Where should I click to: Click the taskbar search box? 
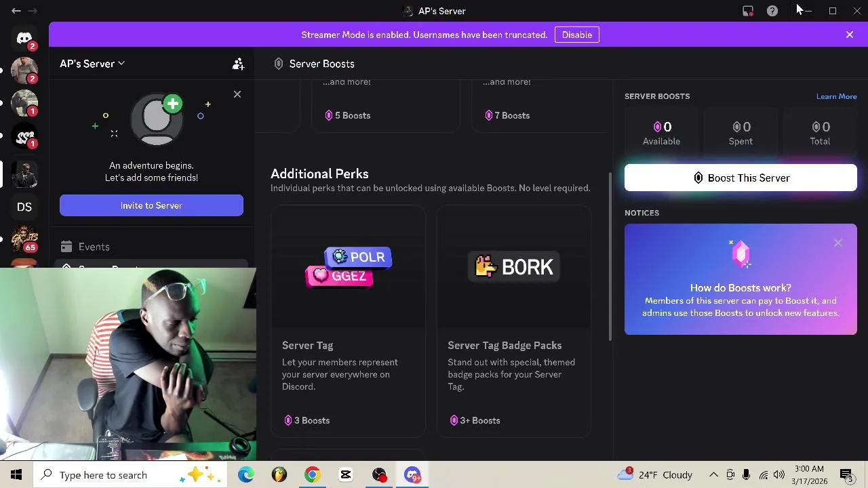132,474
